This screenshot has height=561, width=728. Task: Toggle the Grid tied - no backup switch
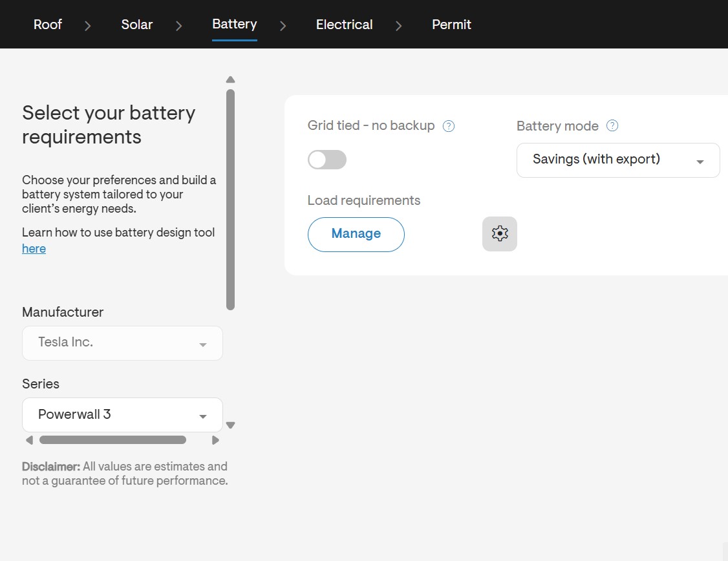(327, 160)
